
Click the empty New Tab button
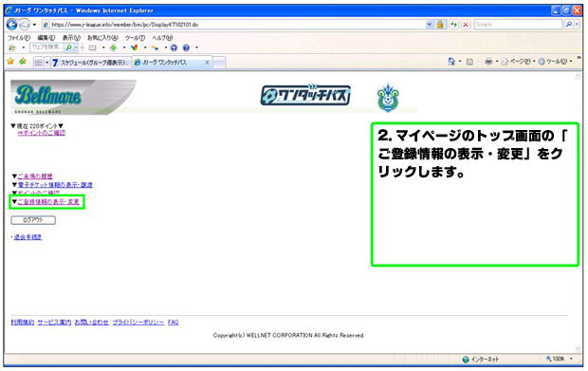click(219, 63)
